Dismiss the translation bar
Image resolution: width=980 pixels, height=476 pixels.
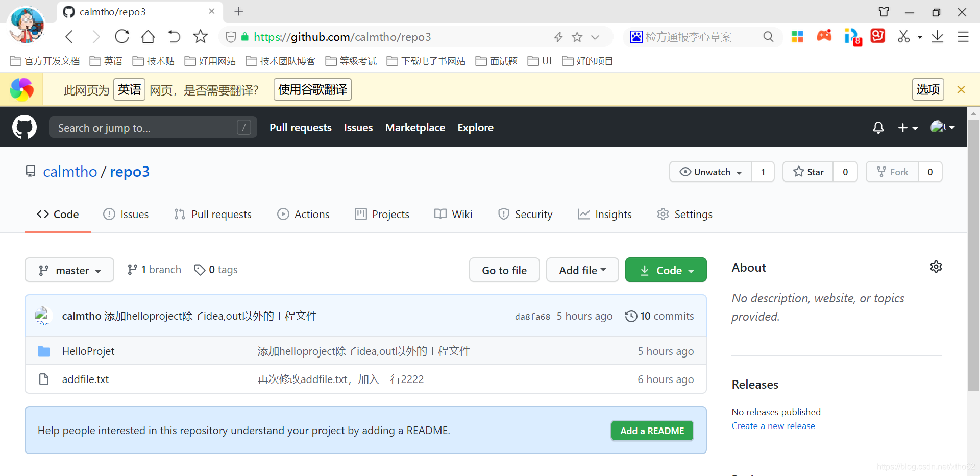[x=961, y=90]
